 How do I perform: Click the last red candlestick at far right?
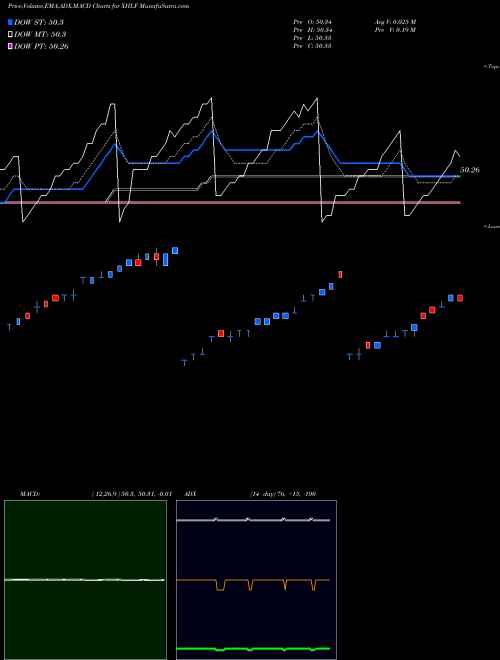point(460,298)
